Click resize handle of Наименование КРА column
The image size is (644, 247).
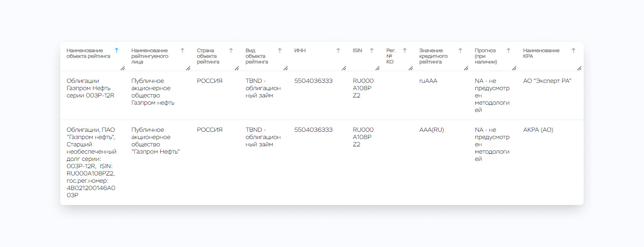pos(579,68)
